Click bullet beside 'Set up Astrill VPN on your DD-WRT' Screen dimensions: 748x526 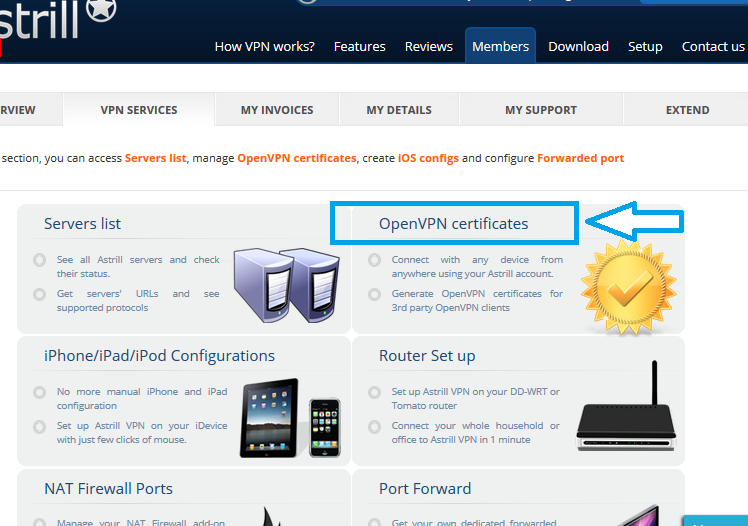pos(374,392)
